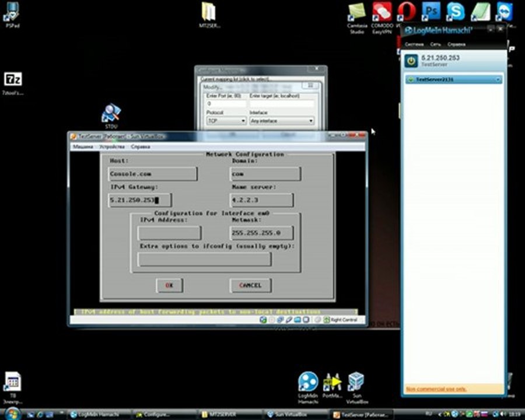The width and height of the screenshot is (525, 420).
Task: Click the empty IPv4 Address field
Action: (169, 233)
